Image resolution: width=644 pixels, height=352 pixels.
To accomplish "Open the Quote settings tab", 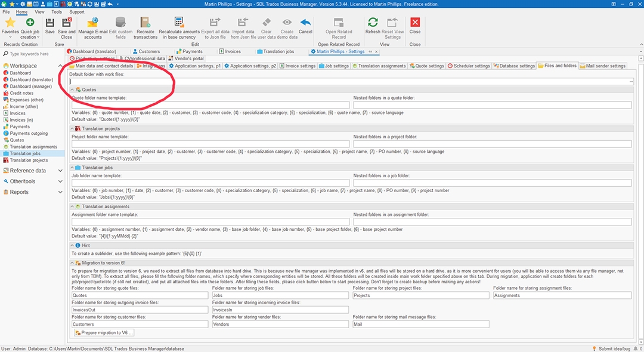I will pyautogui.click(x=427, y=66).
